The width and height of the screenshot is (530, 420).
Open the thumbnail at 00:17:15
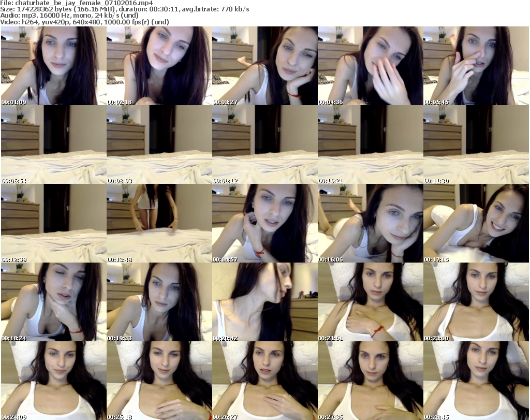476,224
